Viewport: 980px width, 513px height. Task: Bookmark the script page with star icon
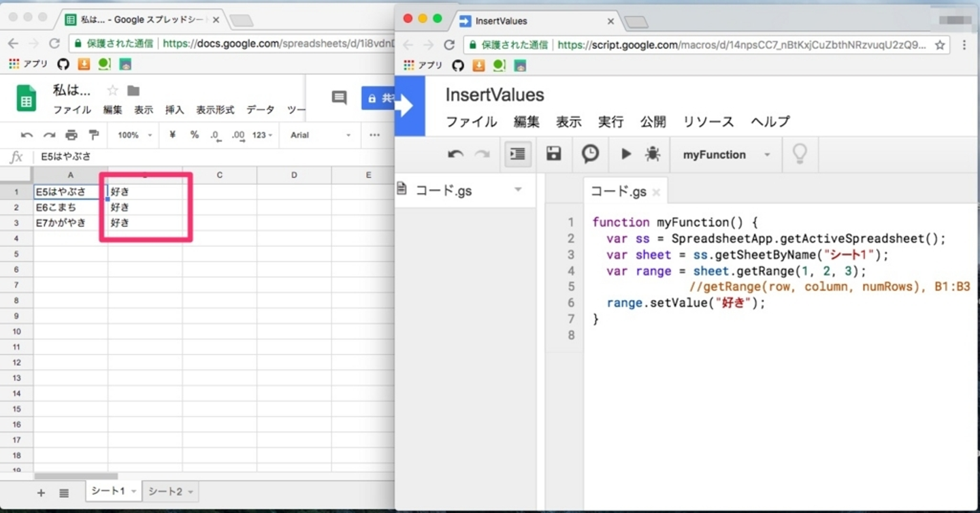940,45
